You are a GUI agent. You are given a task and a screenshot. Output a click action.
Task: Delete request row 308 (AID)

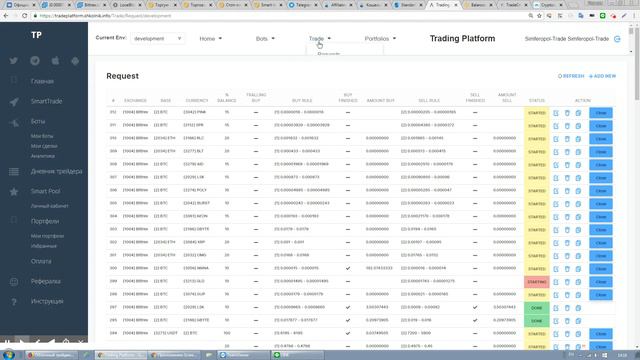tap(567, 165)
